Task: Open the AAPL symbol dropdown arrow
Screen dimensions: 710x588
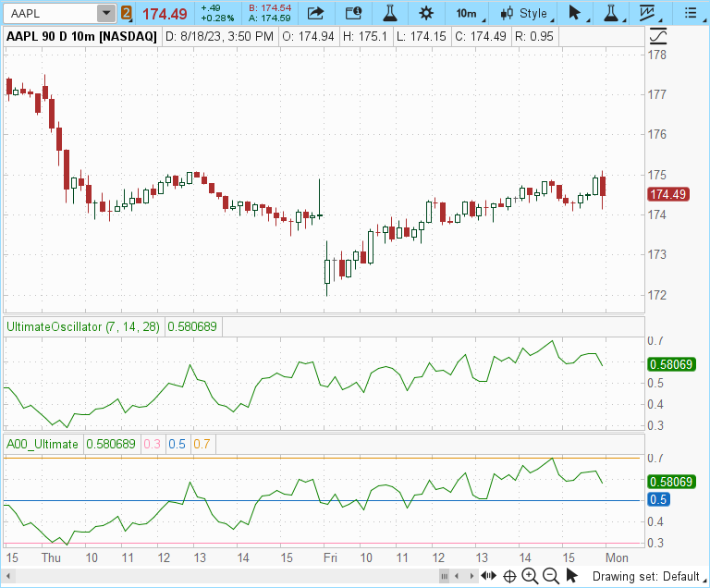Action: click(x=106, y=14)
